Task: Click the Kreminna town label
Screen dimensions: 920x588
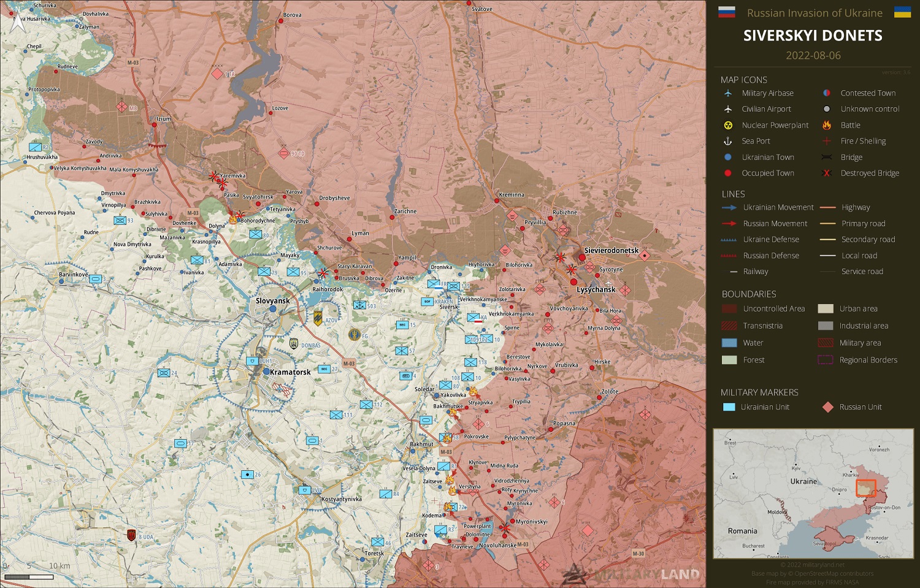Action: [512, 194]
